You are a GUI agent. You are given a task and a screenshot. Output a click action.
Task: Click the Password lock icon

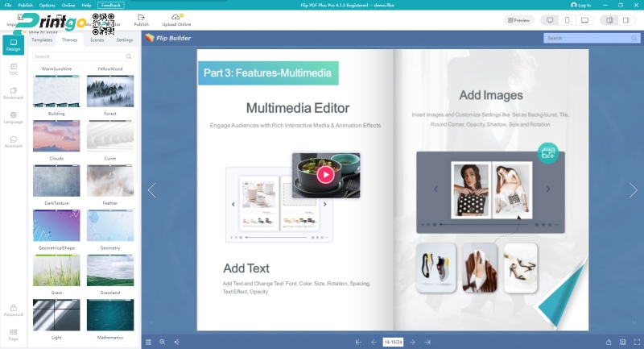coord(13,310)
